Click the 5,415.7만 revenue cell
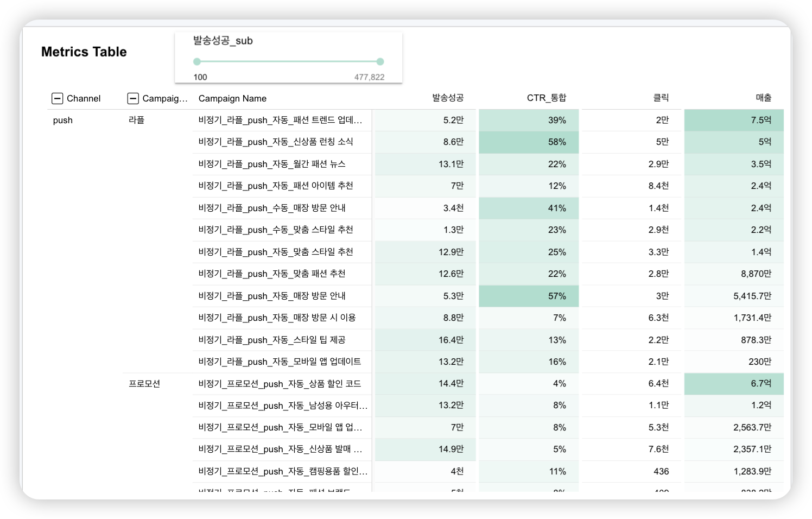 point(734,296)
